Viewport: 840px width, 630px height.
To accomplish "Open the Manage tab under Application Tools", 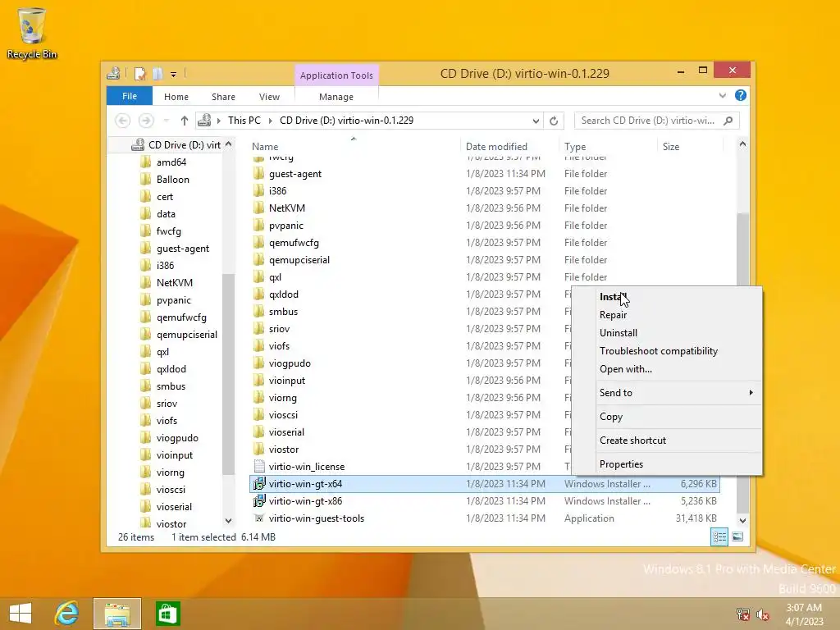I will [336, 97].
